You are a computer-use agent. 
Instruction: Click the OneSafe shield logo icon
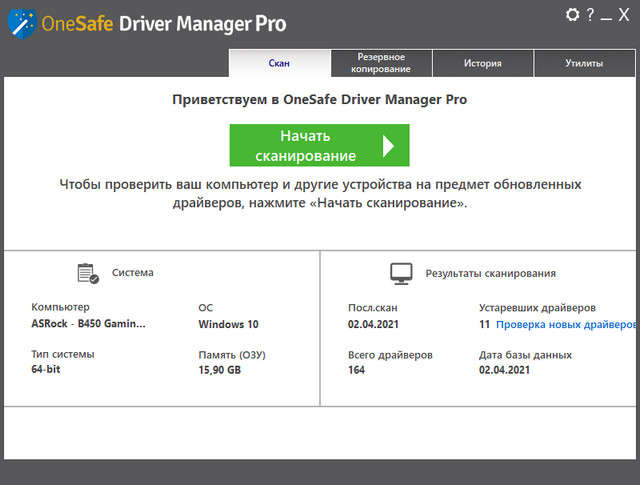point(18,20)
